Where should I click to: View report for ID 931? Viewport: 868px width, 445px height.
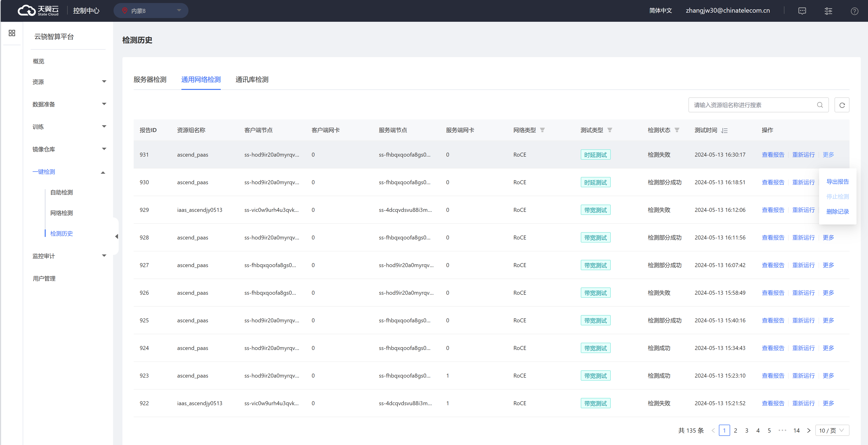773,155
